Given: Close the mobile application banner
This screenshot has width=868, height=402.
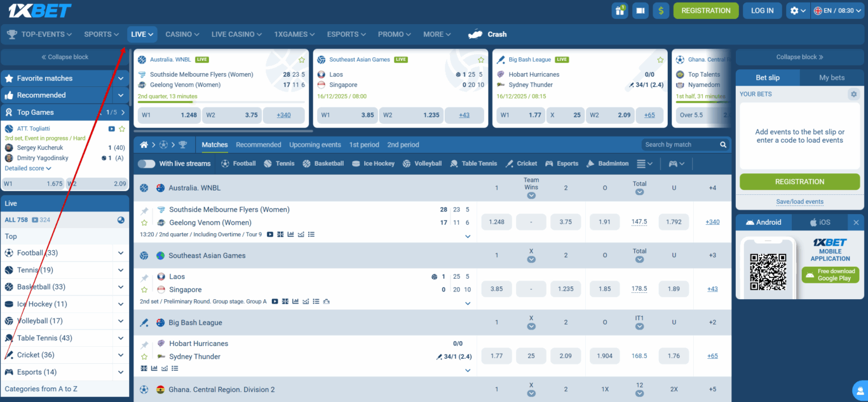Looking at the screenshot, I should pyautogui.click(x=855, y=222).
